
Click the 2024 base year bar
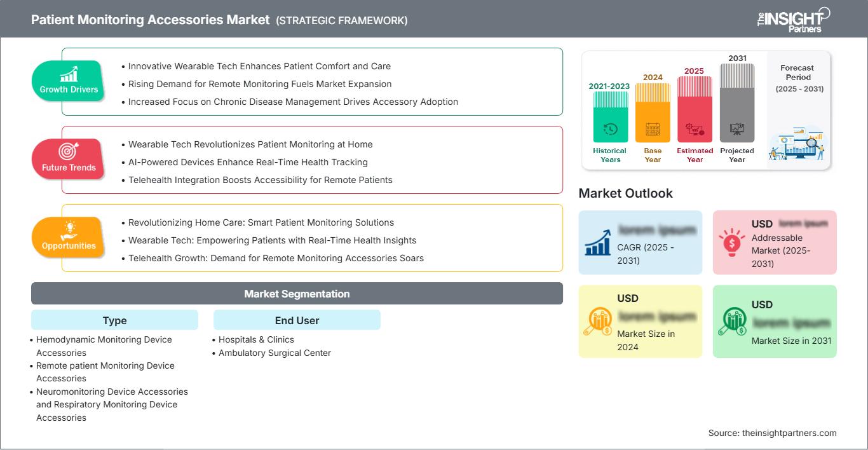pyautogui.click(x=653, y=112)
